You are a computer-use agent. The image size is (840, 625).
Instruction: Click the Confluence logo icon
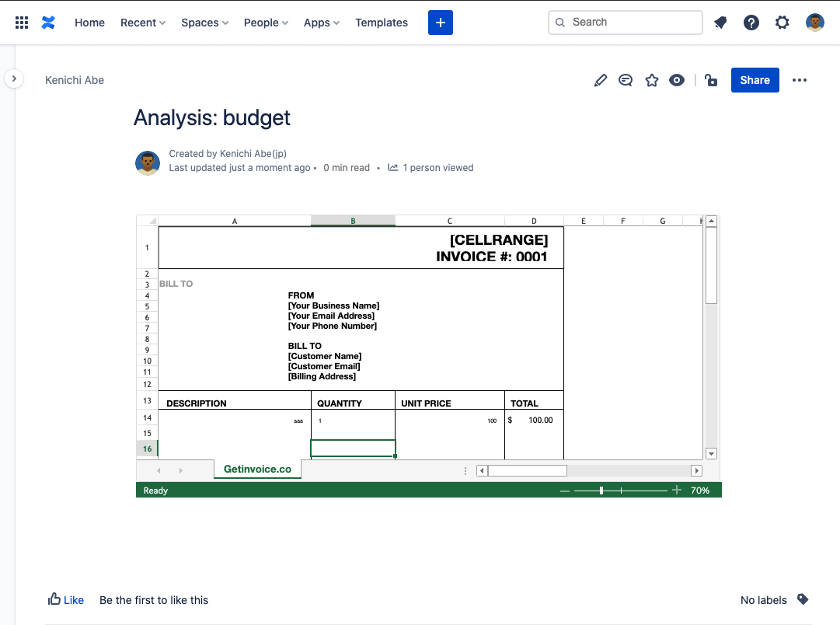tap(48, 23)
